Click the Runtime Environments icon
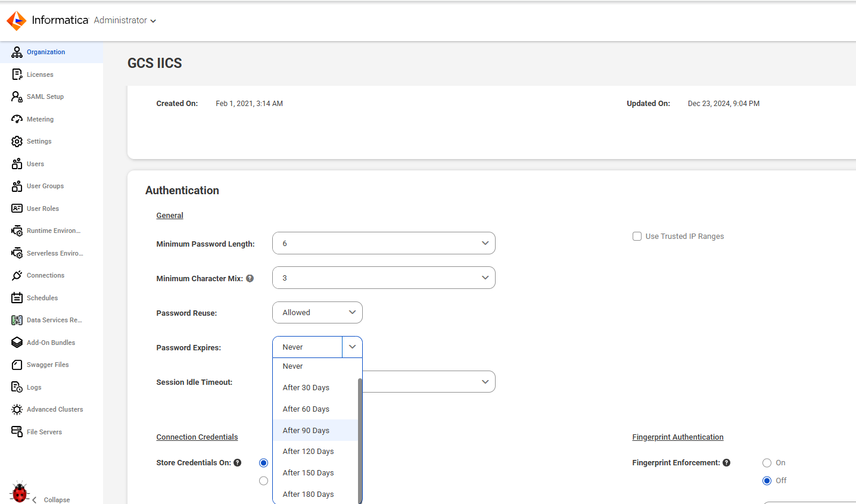This screenshot has height=504, width=856. click(x=17, y=231)
